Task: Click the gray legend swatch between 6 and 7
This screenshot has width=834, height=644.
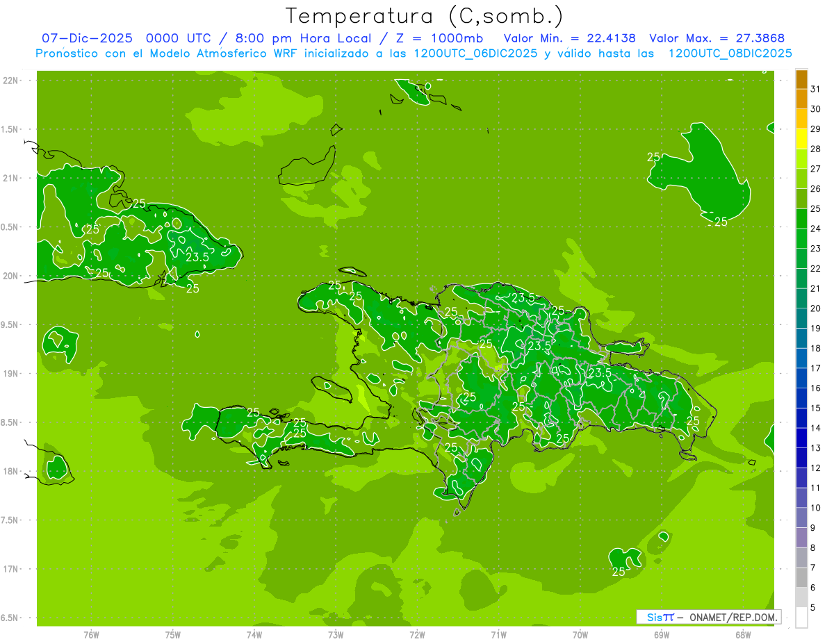Action: click(x=801, y=577)
